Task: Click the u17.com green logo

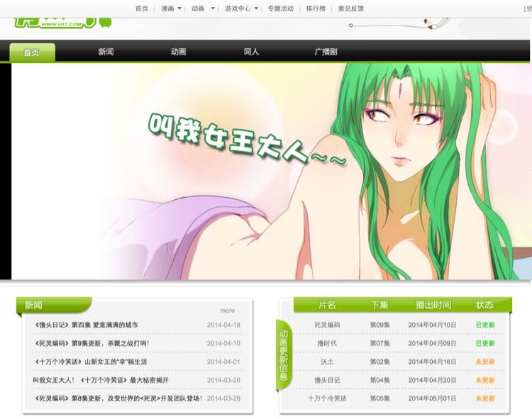Action: pos(62,23)
